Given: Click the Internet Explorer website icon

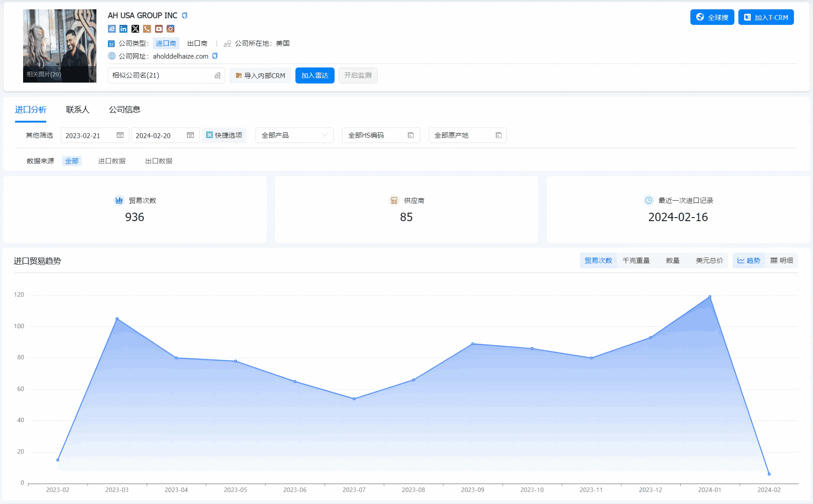Looking at the screenshot, I should point(112,29).
